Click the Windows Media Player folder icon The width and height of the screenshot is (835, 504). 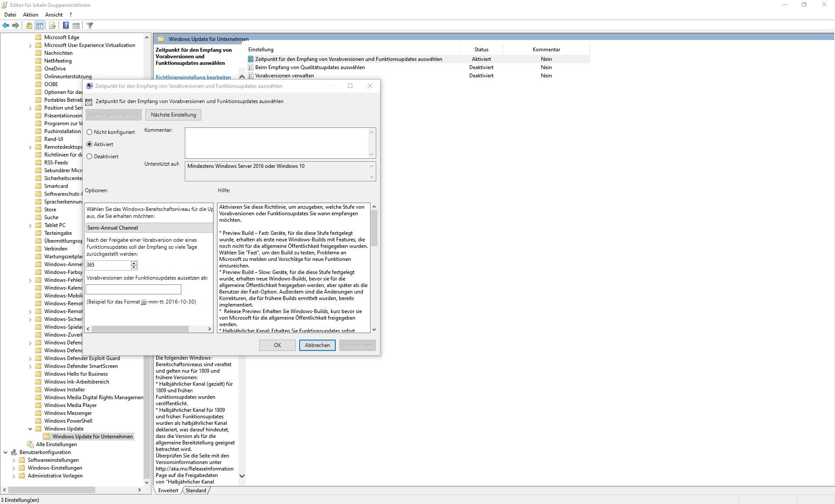(38, 405)
